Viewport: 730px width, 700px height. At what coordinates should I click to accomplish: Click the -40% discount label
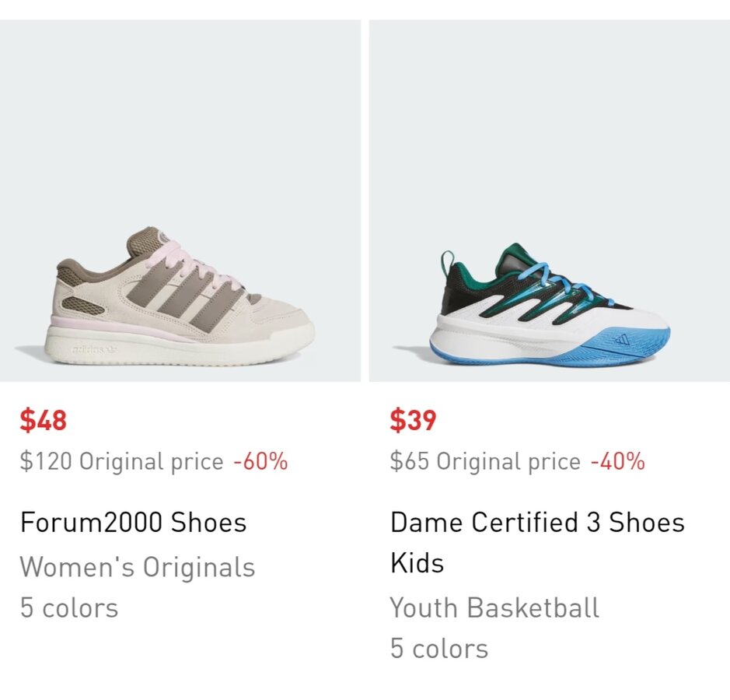click(617, 461)
